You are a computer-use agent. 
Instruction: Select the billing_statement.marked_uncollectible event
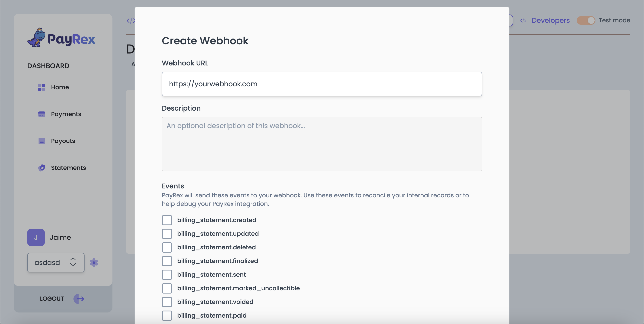click(x=167, y=288)
